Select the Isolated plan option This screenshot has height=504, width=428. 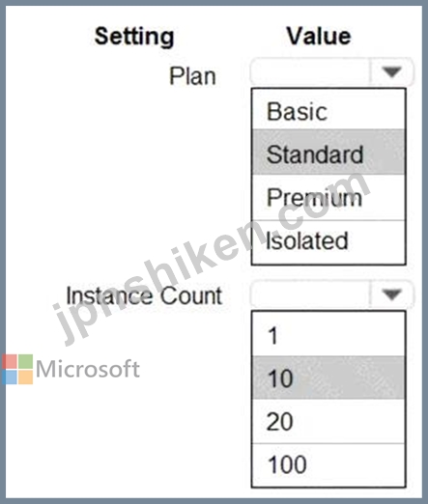point(328,242)
